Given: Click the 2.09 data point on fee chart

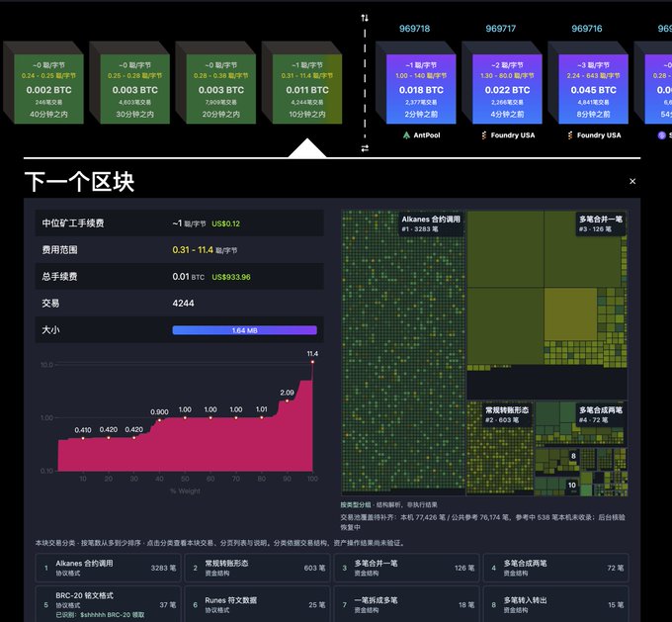Looking at the screenshot, I should tap(288, 400).
